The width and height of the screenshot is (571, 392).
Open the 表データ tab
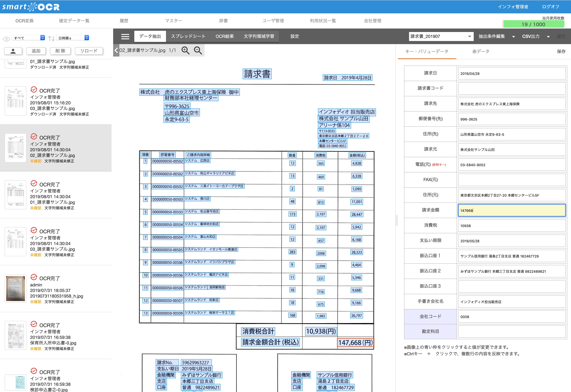coord(481,51)
